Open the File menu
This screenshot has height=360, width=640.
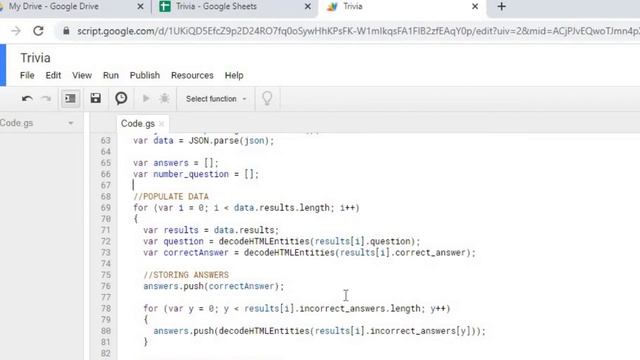(x=27, y=76)
